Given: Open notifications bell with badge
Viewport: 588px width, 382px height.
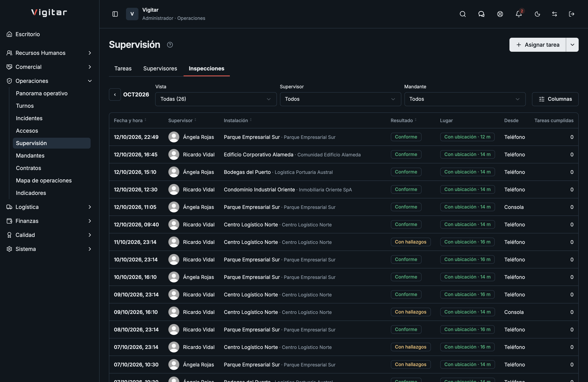Looking at the screenshot, I should (x=519, y=14).
